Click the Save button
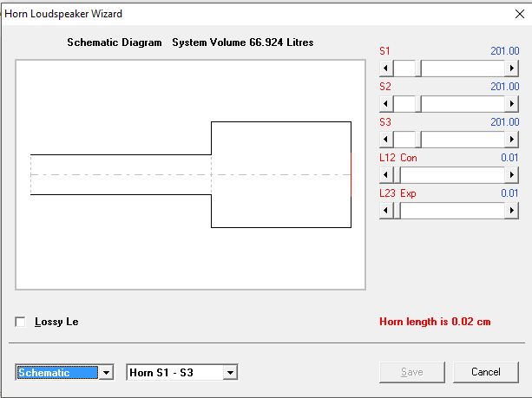Image resolution: width=532 pixels, height=398 pixels. [x=412, y=372]
